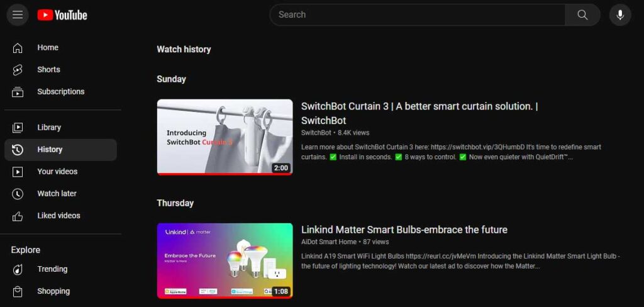The height and width of the screenshot is (307, 644).
Task: Open the hamburger guide menu
Action: pyautogui.click(x=17, y=15)
